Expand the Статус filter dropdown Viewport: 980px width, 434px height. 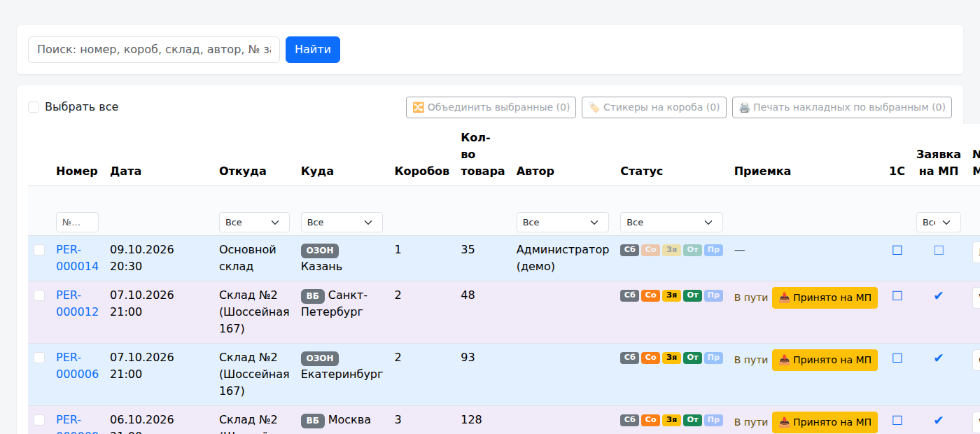(671, 222)
